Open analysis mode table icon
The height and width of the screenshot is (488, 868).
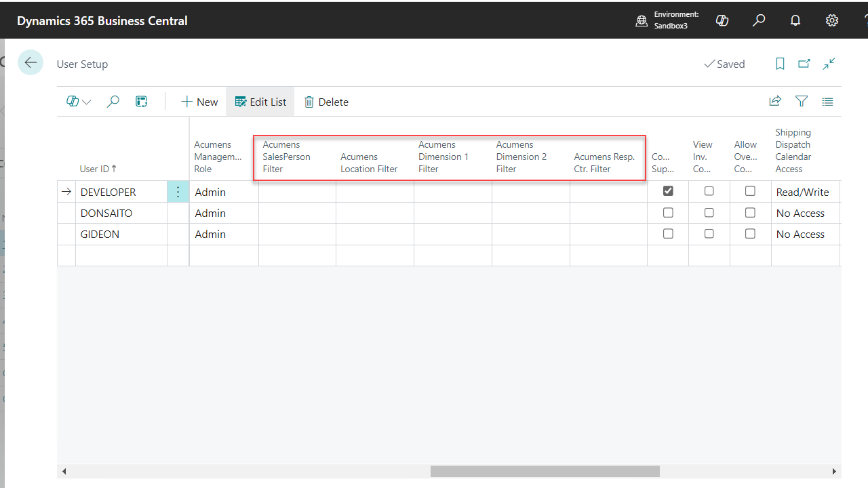pyautogui.click(x=141, y=102)
